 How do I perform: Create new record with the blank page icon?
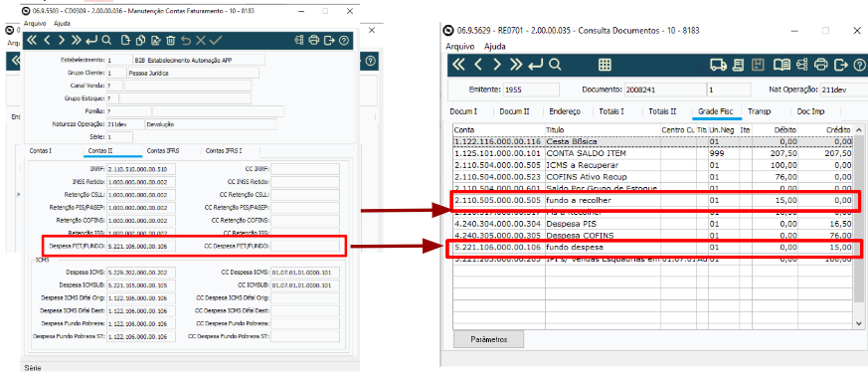[x=125, y=40]
